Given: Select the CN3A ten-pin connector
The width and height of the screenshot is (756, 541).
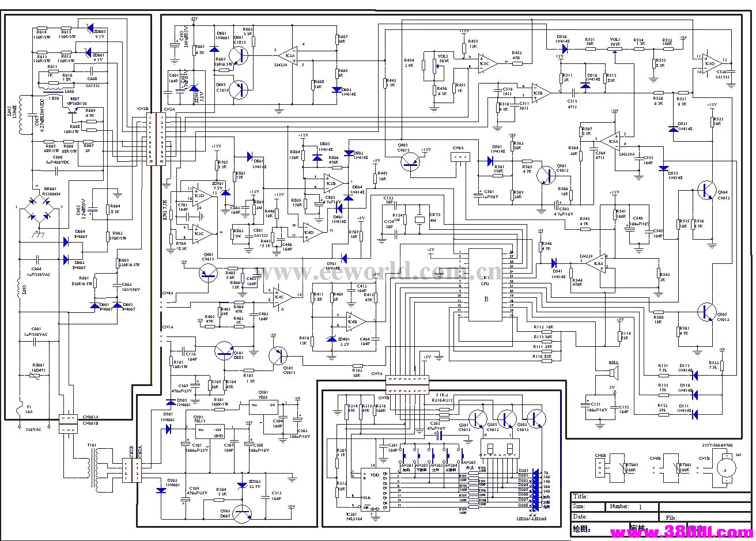Looking at the screenshot, I should 162,139.
